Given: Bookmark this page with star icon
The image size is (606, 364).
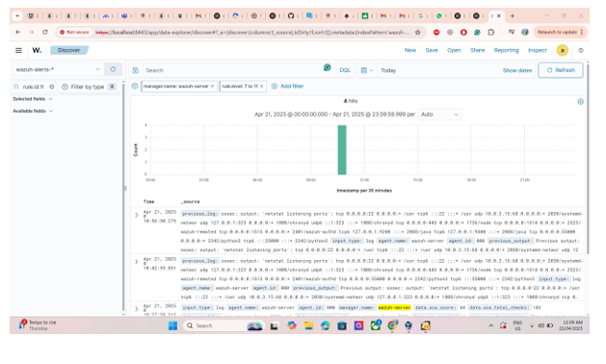Looking at the screenshot, I should pos(418,33).
